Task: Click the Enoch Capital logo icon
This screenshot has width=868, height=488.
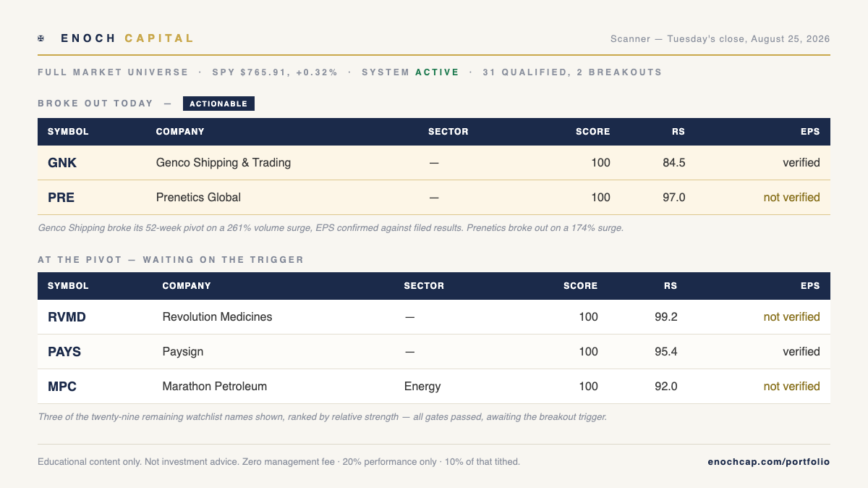Action: (41, 38)
